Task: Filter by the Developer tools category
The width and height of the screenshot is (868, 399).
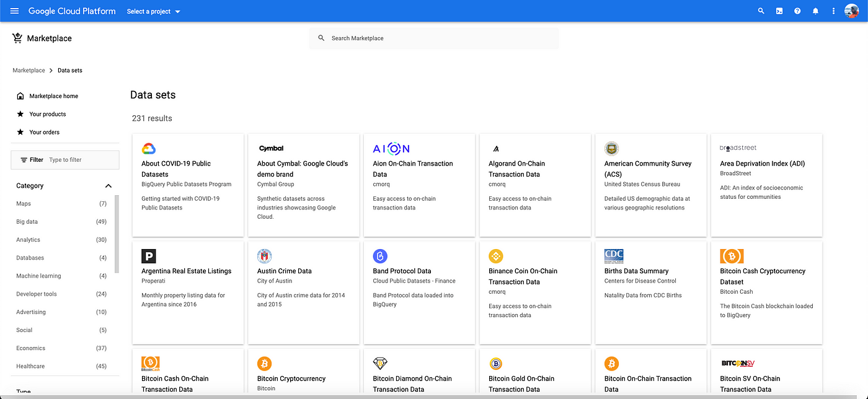Action: [61, 294]
